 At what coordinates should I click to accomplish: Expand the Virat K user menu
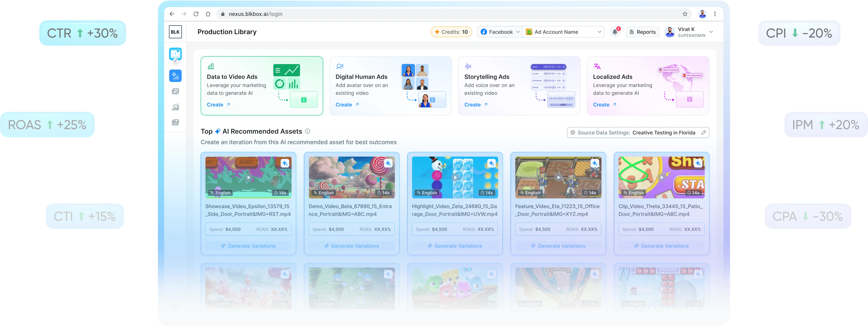pyautogui.click(x=689, y=32)
